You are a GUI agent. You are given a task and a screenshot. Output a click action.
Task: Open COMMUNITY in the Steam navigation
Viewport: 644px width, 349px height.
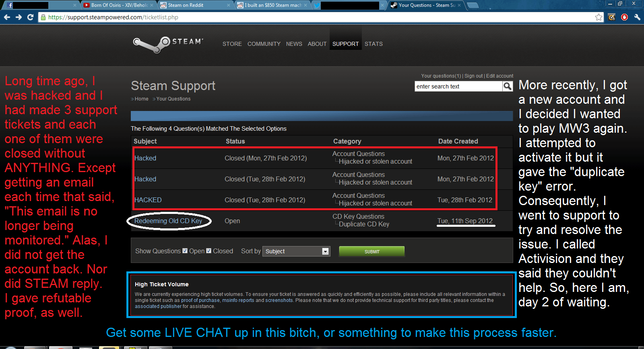(x=264, y=44)
